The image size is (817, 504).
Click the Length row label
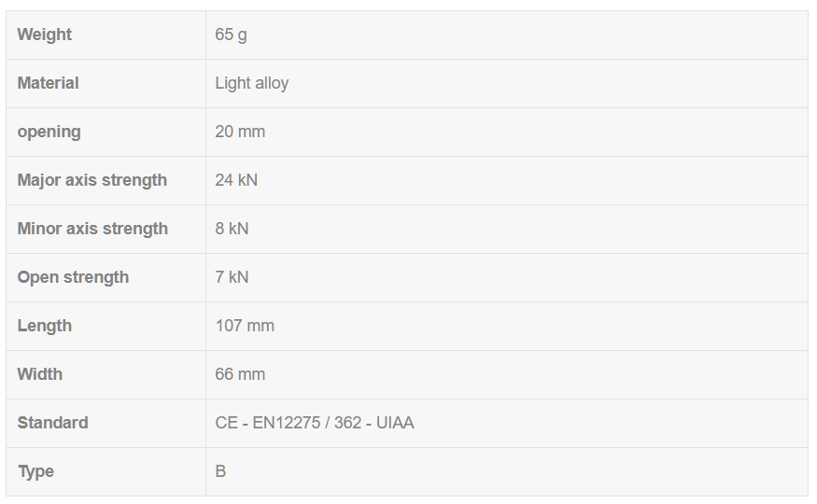point(45,326)
